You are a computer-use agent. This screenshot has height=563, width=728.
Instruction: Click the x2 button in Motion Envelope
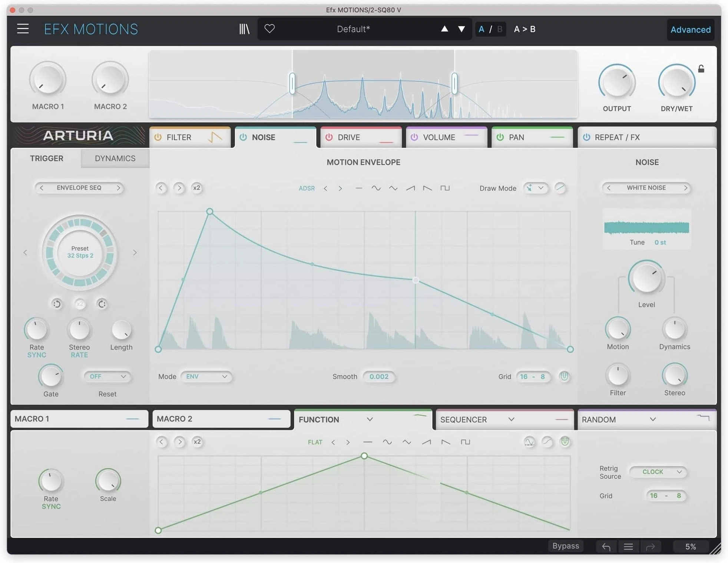(x=196, y=188)
